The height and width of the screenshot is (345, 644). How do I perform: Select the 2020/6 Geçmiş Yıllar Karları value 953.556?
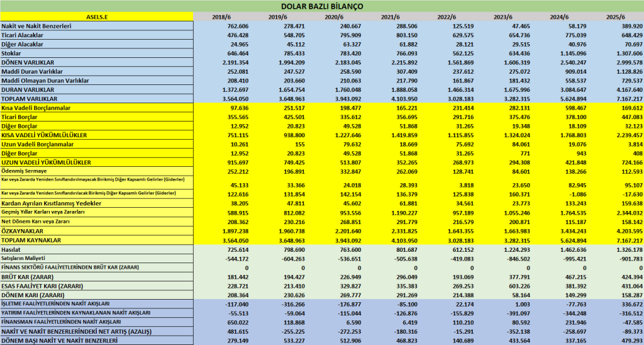(350, 212)
